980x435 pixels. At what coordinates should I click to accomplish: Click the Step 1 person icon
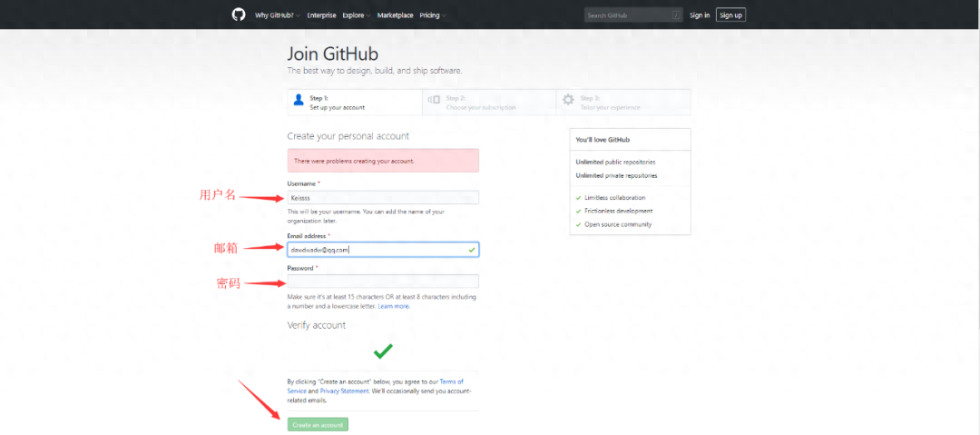(x=299, y=101)
